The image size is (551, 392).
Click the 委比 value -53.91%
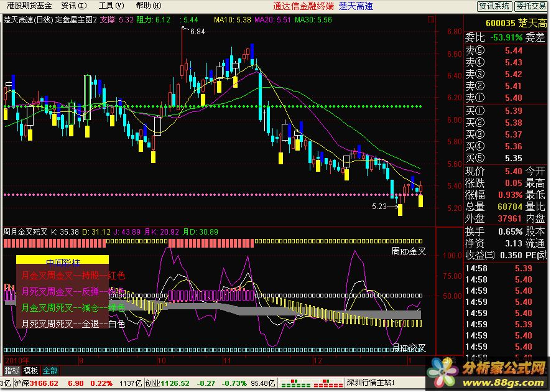[506, 37]
